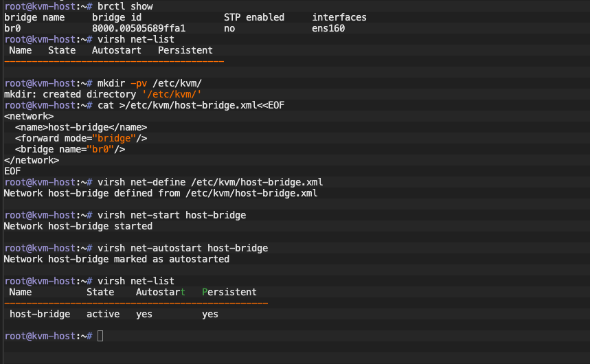
Task: Click the standalone EOF line
Action: (12, 171)
